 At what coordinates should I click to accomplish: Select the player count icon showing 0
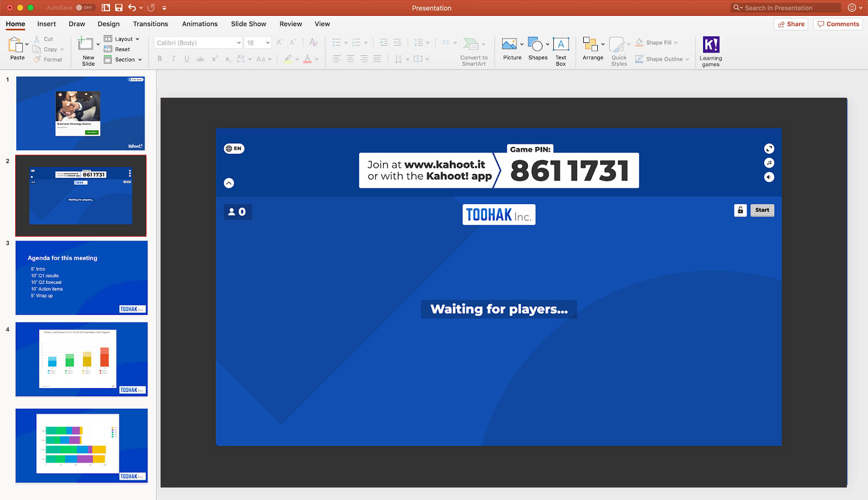tap(237, 212)
